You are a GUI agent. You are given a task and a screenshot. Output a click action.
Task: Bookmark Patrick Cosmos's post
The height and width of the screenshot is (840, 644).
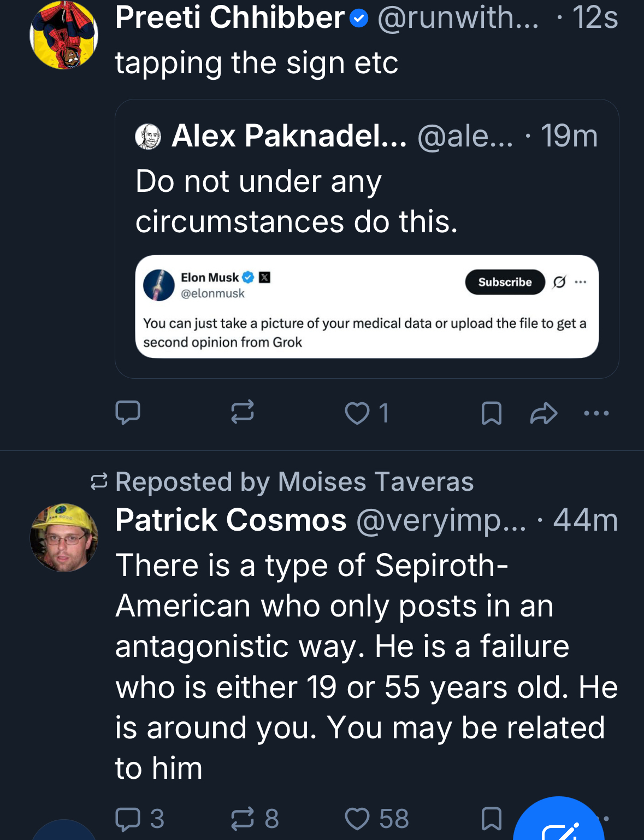(492, 819)
